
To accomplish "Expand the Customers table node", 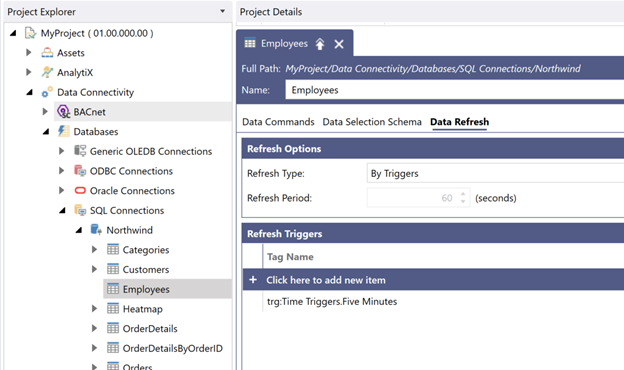I will point(94,269).
